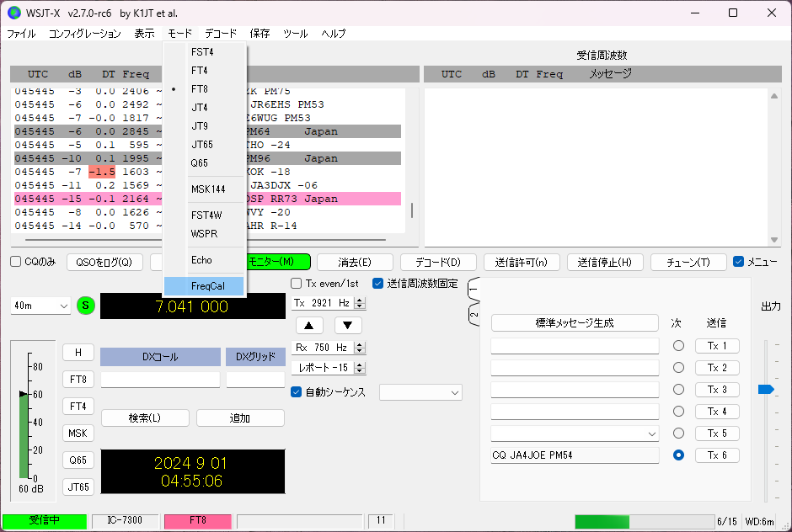Choose Echo from the mode menu
The height and width of the screenshot is (532, 792).
pyautogui.click(x=204, y=260)
